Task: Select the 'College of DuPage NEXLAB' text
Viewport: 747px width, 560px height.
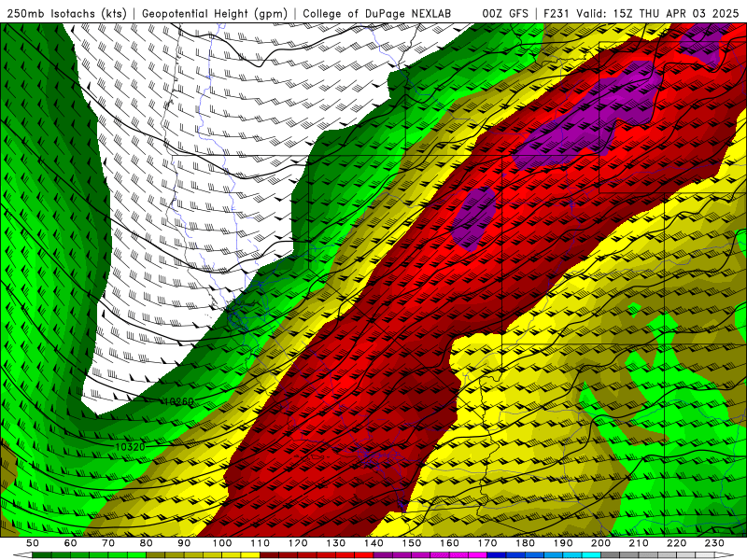Action: (377, 14)
